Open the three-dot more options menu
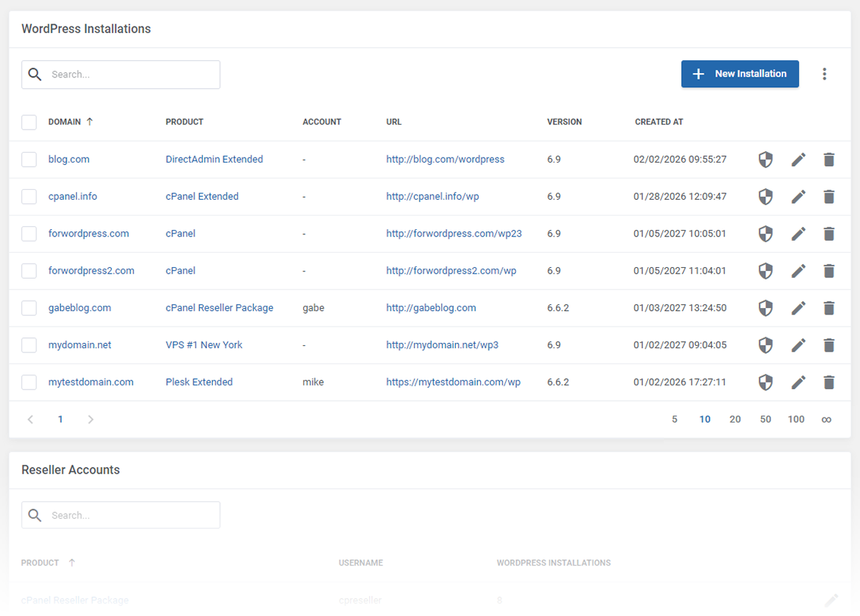The image size is (860, 616). (x=825, y=74)
